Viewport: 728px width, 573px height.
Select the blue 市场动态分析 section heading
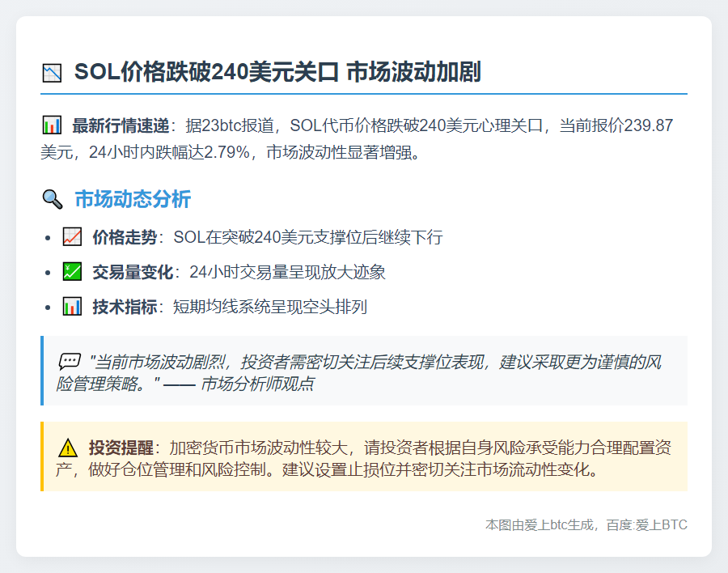tap(133, 199)
